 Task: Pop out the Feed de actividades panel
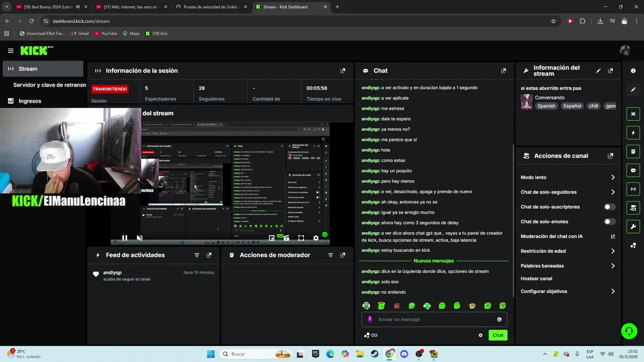click(x=209, y=255)
